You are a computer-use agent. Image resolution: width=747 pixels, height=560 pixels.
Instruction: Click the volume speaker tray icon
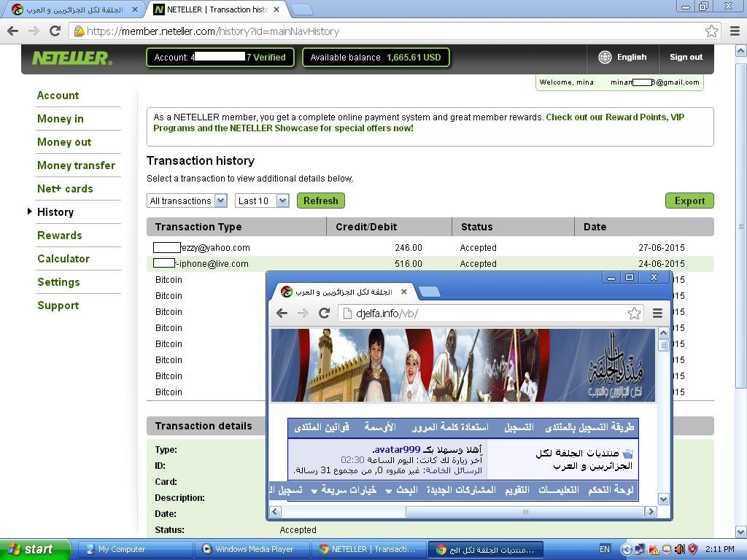680,549
